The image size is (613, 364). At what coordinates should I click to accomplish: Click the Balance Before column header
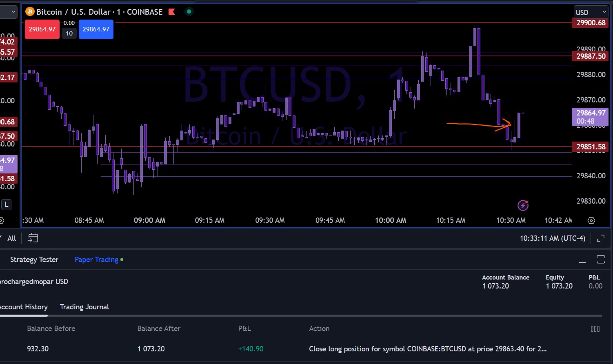point(51,328)
